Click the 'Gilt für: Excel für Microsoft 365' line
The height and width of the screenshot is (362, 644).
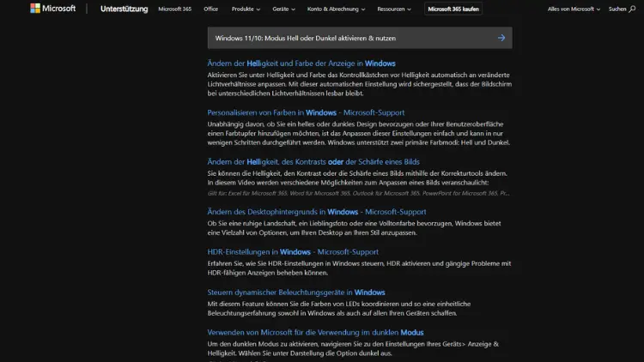(x=359, y=193)
